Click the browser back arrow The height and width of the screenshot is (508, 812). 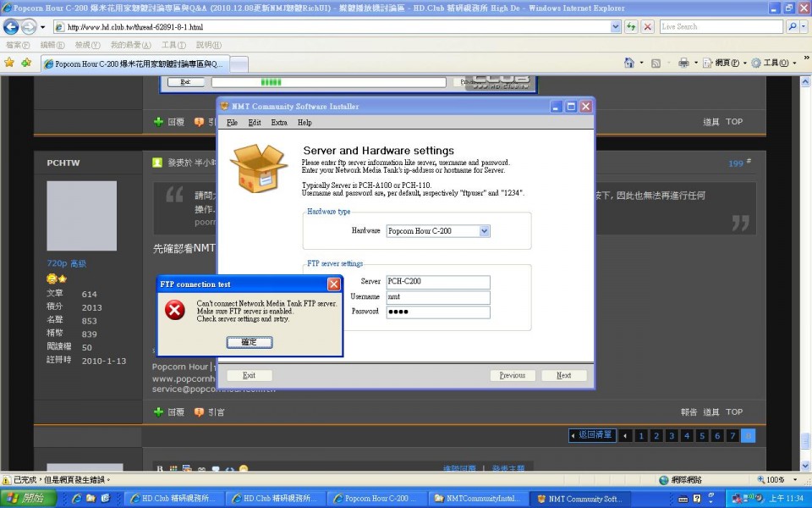(11, 26)
